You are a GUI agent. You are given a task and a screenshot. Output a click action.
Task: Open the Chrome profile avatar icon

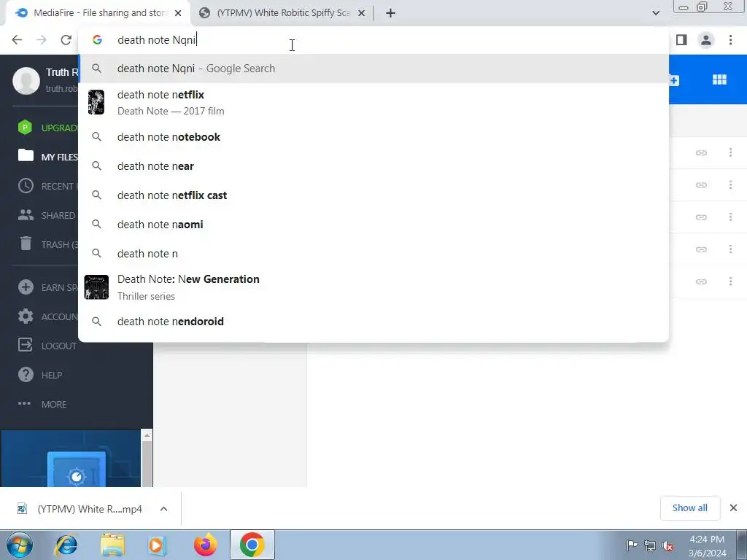(x=706, y=40)
